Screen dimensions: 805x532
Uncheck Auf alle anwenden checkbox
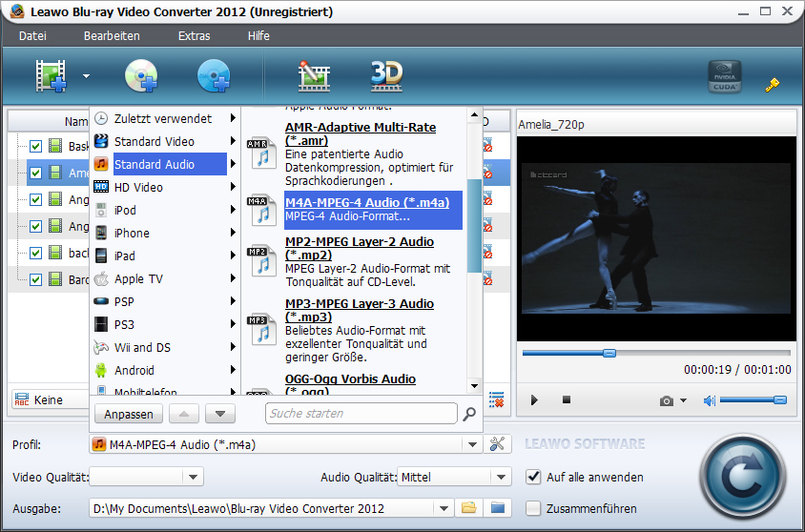coord(534,477)
